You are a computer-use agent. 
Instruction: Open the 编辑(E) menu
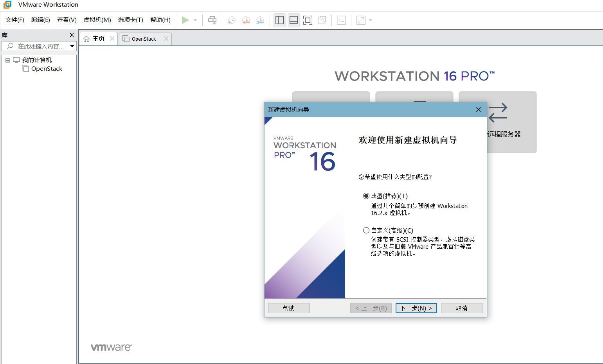tap(41, 20)
